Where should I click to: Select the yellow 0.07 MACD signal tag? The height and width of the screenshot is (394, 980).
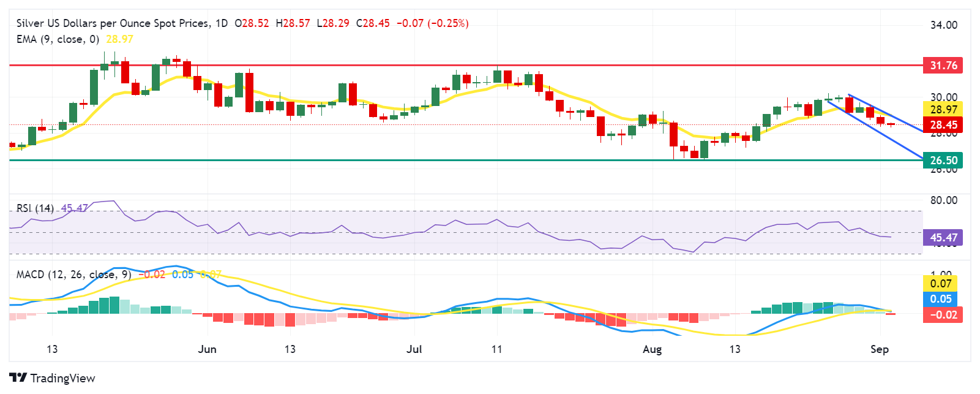(x=940, y=284)
